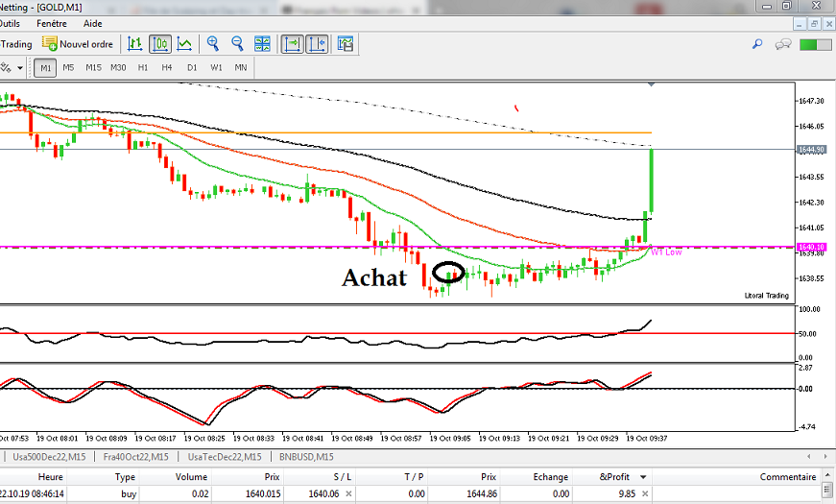The image size is (836, 504).
Task: Open the search magnifier icon
Action: (757, 44)
